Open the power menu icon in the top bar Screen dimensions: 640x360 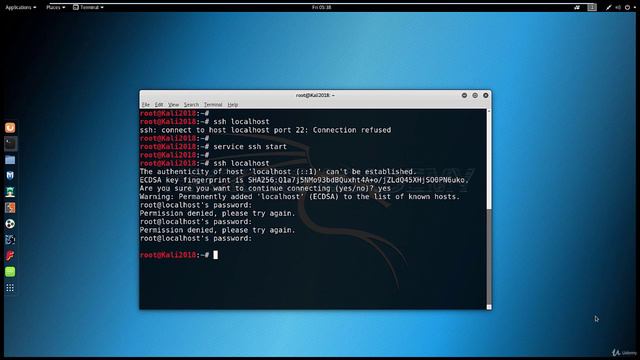pyautogui.click(x=627, y=7)
